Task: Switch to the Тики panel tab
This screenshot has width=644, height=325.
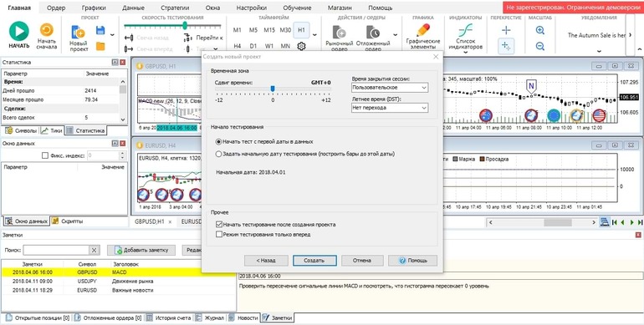Action: point(52,130)
